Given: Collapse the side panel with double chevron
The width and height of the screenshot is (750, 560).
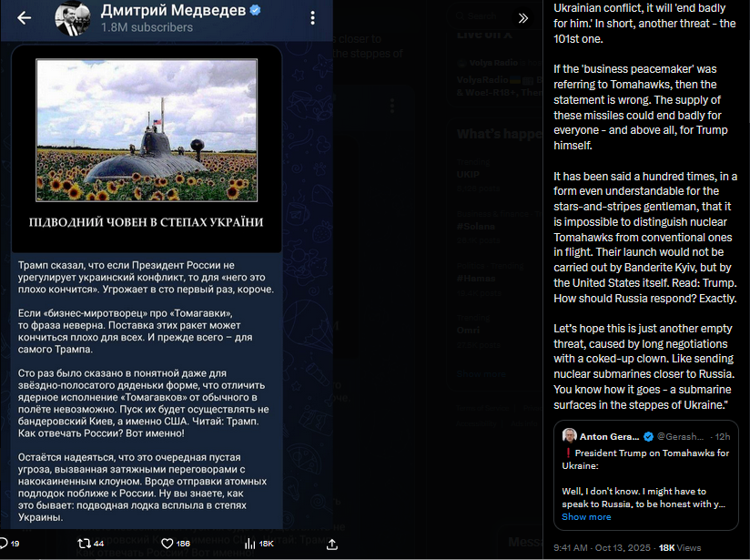Looking at the screenshot, I should (523, 18).
